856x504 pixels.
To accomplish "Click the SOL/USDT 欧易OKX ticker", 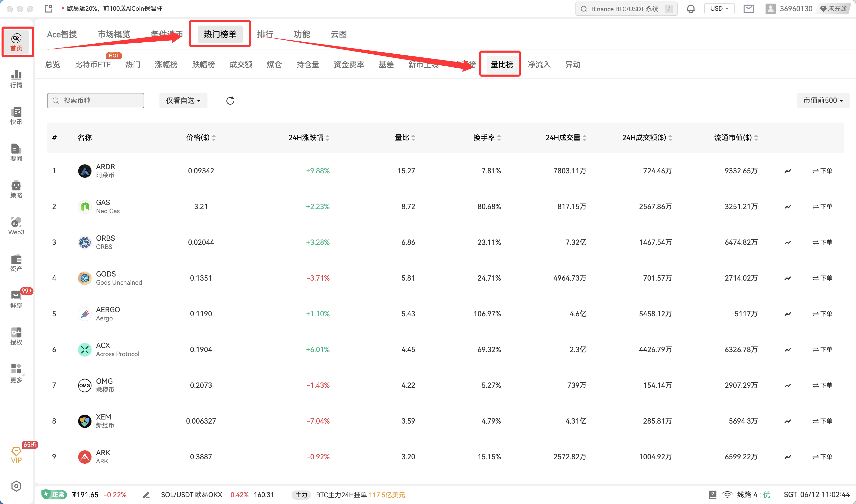I will [217, 495].
